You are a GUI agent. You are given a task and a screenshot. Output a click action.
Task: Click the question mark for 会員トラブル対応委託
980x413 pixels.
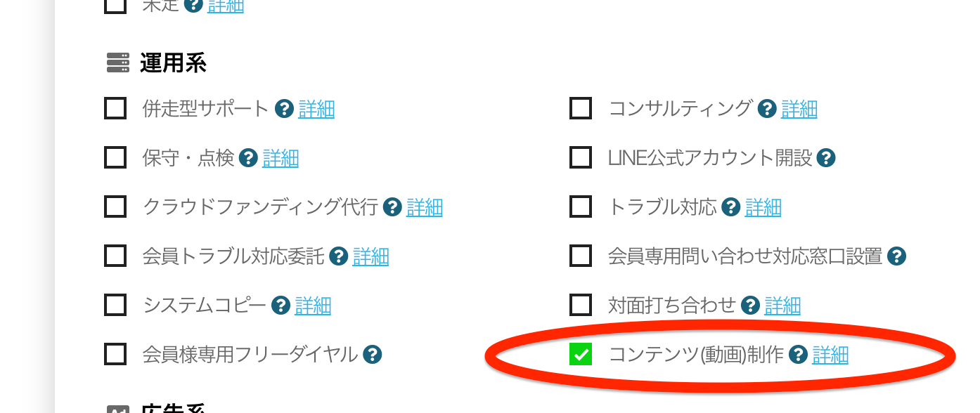pos(337,256)
